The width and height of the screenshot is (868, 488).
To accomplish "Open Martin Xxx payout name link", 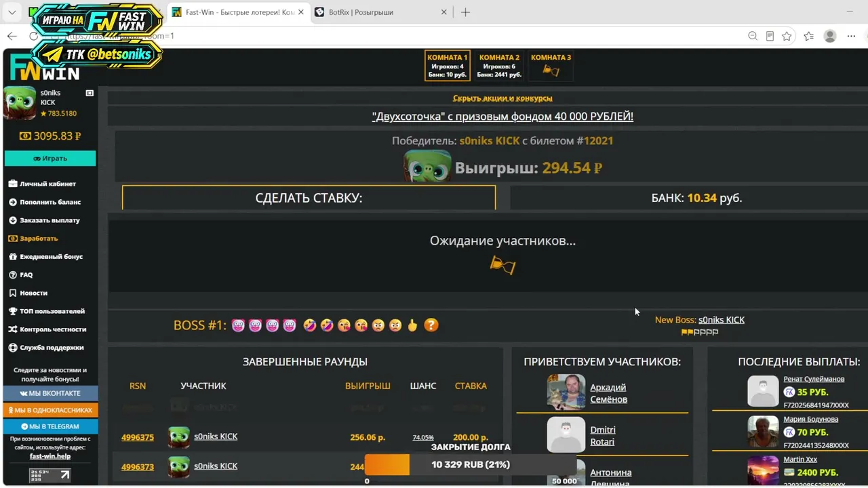I will (x=800, y=460).
